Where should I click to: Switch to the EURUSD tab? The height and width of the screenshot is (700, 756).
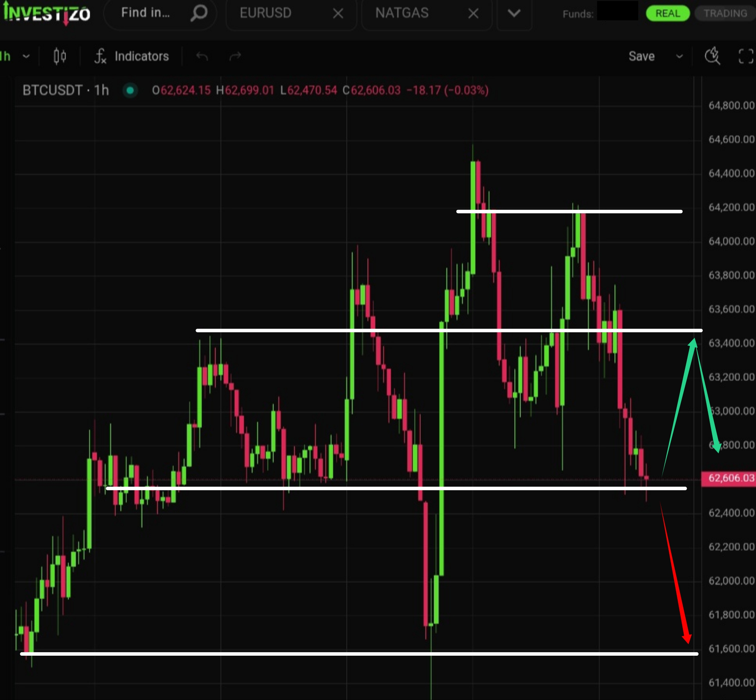click(265, 13)
